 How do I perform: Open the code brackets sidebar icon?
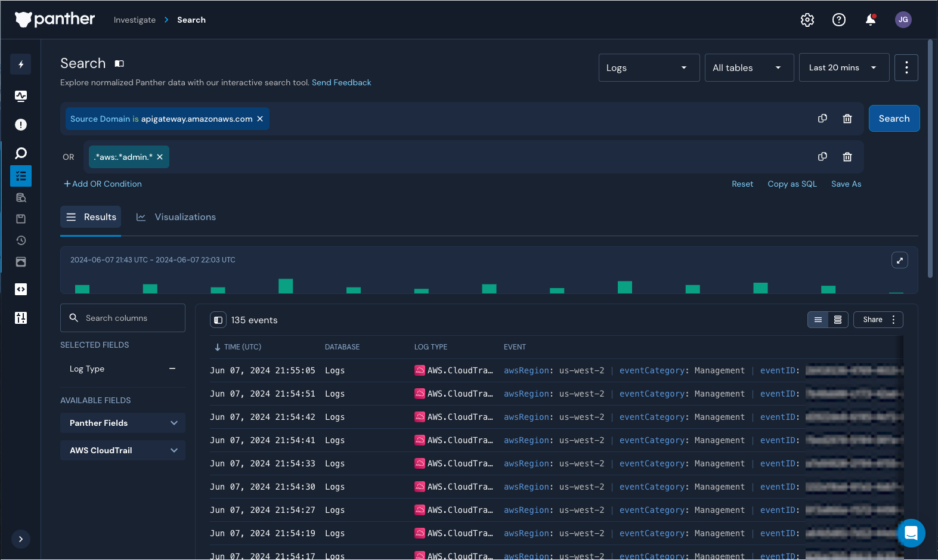(x=21, y=289)
